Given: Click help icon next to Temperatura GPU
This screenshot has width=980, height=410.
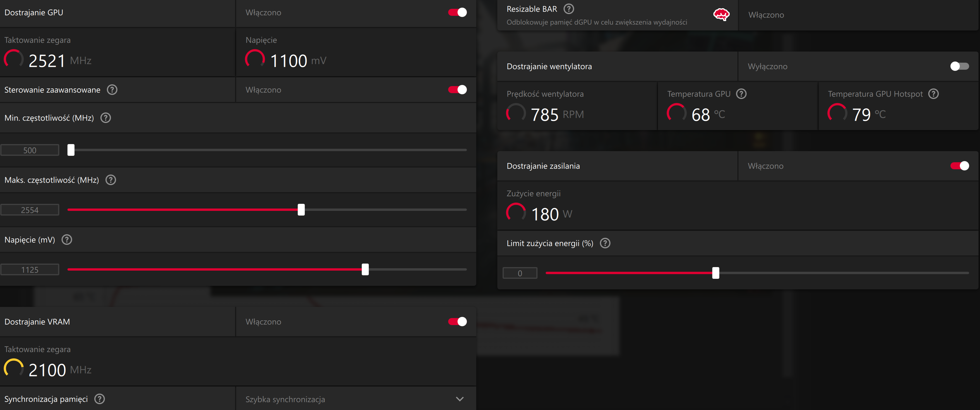Looking at the screenshot, I should click(x=741, y=94).
